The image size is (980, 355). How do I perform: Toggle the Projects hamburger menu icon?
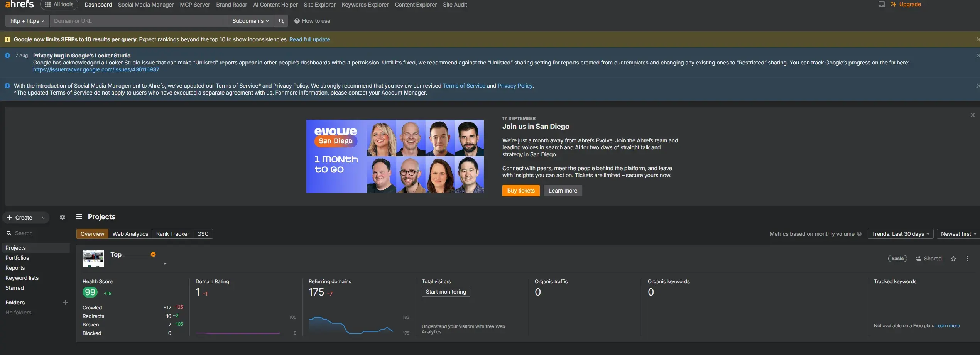tap(79, 217)
